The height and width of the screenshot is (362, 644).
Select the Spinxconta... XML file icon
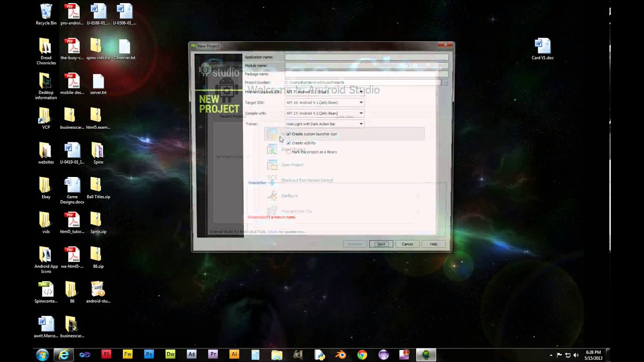pos(46,292)
